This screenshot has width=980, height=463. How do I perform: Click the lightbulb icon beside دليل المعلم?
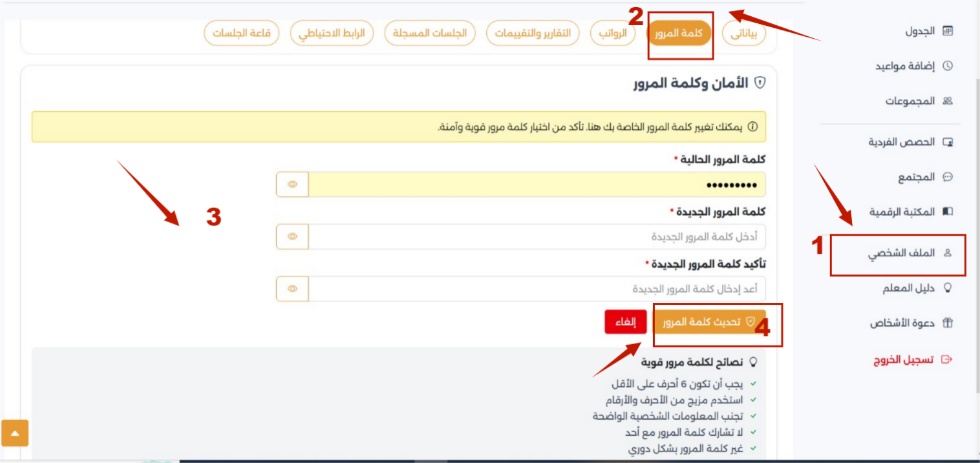point(948,289)
